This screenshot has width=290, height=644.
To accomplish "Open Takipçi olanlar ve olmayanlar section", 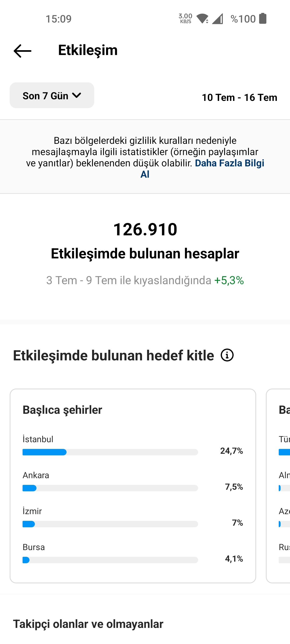I will 88,624.
